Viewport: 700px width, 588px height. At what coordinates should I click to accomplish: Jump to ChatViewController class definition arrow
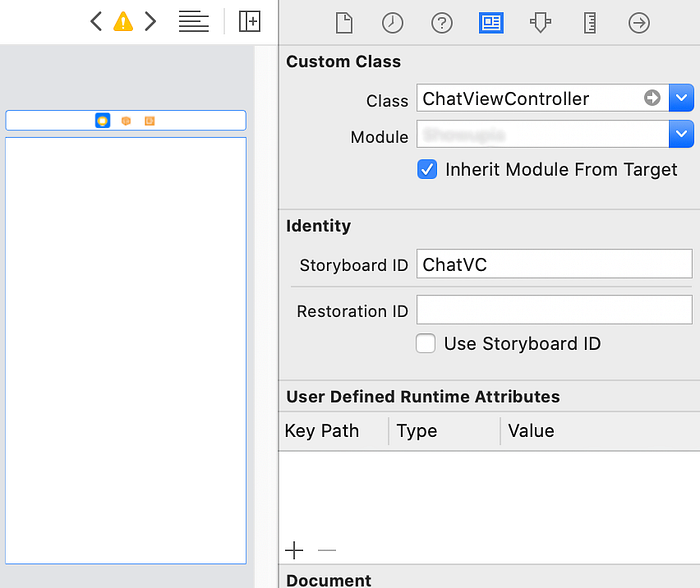coord(652,97)
